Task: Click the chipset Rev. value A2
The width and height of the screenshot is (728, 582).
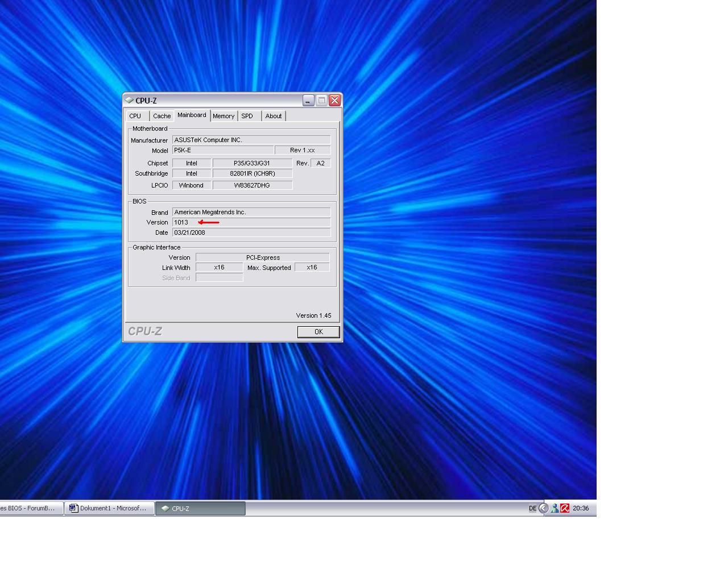Action: (321, 163)
